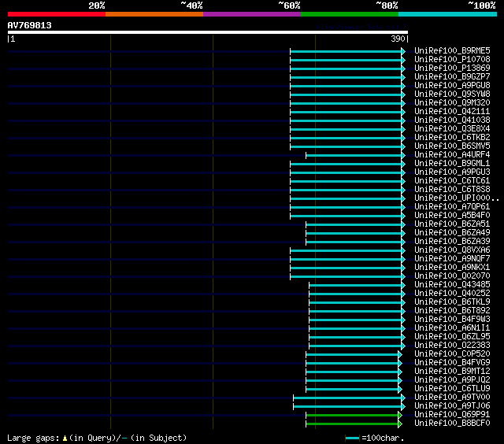Click arrowhead end of UniRef100_C0P520 bar
This screenshot has height=444, width=504.
pos(400,354)
